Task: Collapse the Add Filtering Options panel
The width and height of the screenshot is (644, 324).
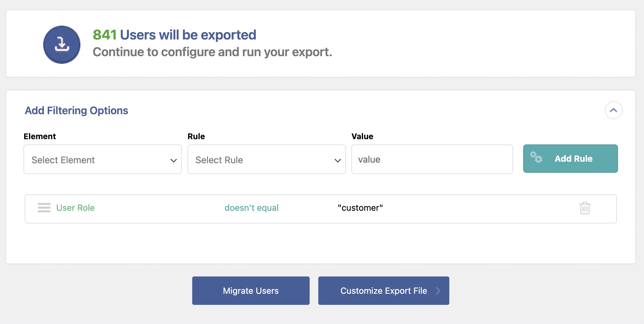Action: (613, 110)
